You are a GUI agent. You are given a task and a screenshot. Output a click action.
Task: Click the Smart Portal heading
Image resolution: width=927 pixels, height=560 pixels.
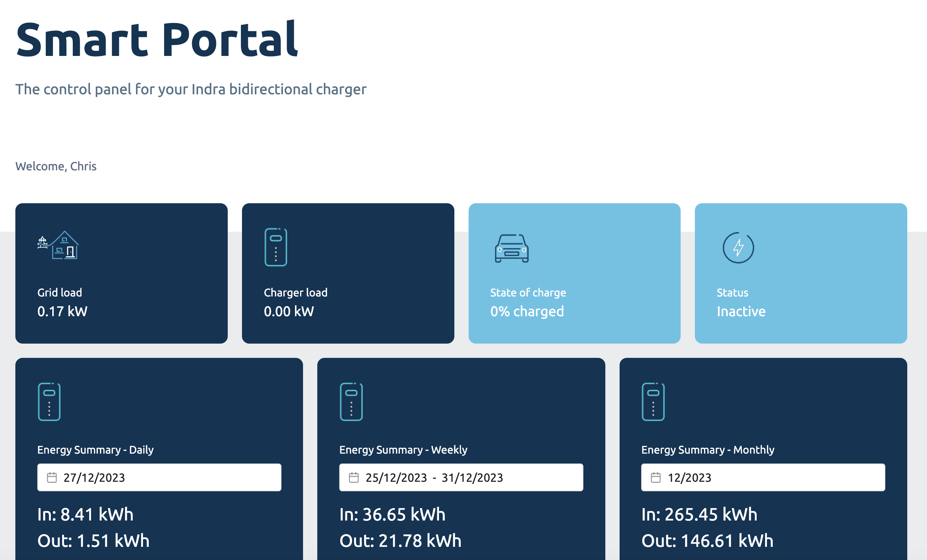tap(157, 40)
